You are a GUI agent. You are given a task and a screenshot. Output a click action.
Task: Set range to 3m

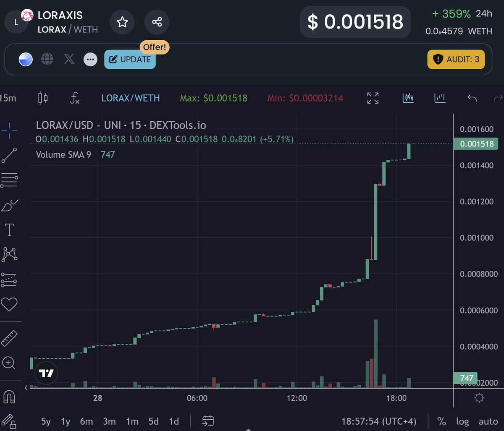click(109, 421)
